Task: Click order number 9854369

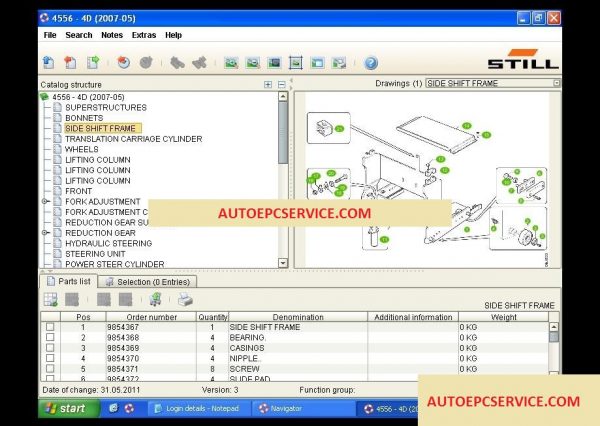Action: click(x=123, y=348)
